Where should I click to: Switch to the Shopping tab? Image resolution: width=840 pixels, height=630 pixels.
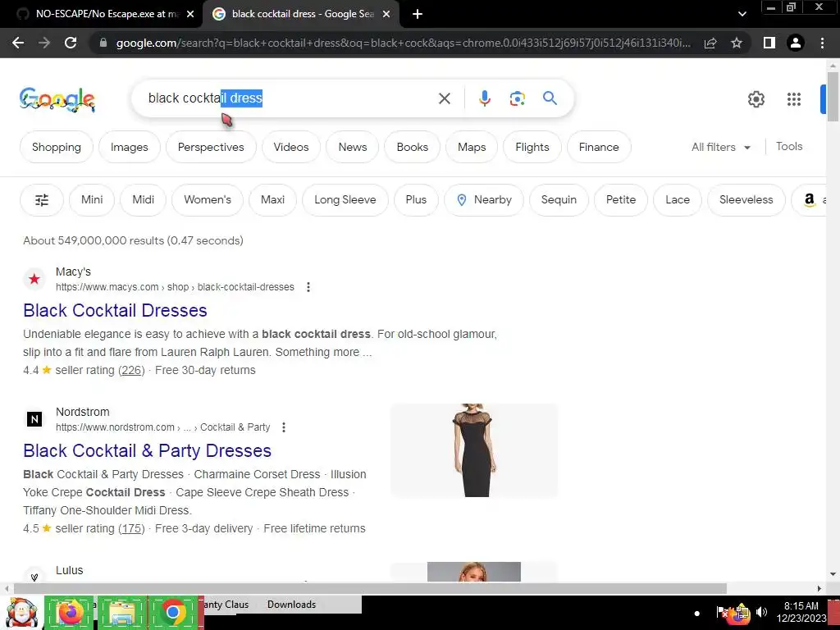[x=57, y=147]
